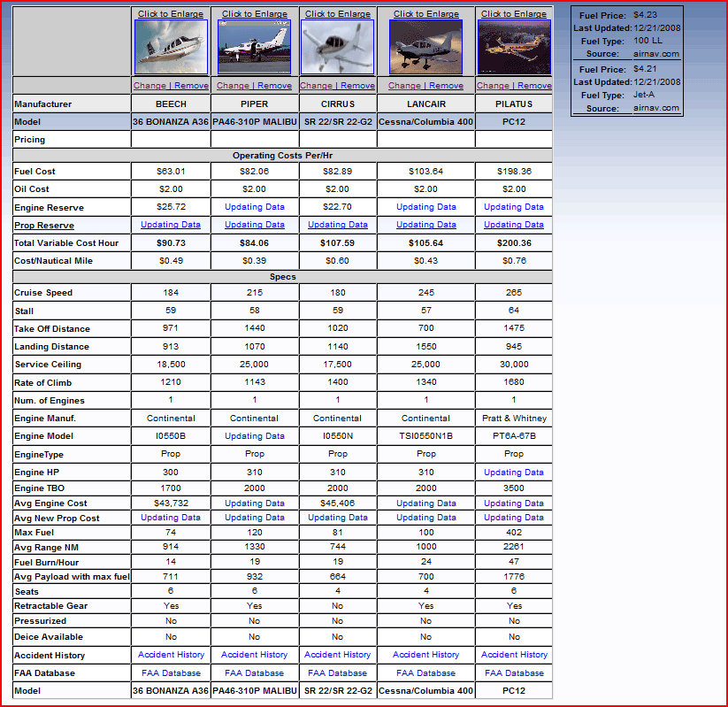View Accident History for Pilatus PC12
The width and height of the screenshot is (728, 707).
tap(514, 655)
